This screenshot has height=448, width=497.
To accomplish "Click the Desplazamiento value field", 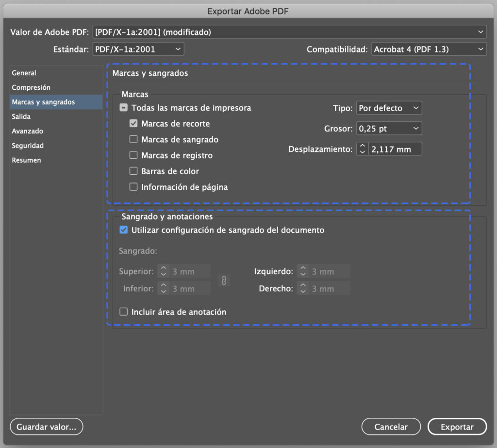I will (395, 149).
